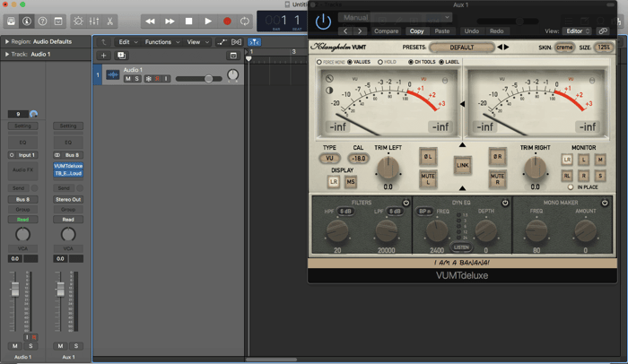628x364 pixels.
Task: Toggle FILTERS section power button
Action: [406, 203]
